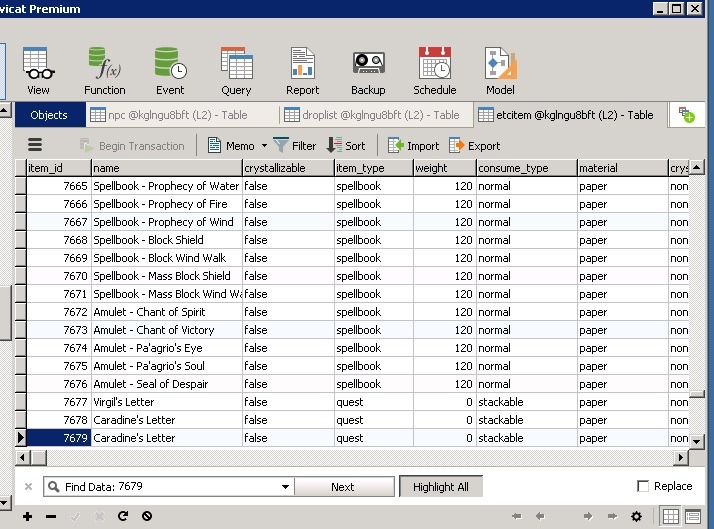The height and width of the screenshot is (529, 714).
Task: Select row header for item 7665
Action: 20,186
